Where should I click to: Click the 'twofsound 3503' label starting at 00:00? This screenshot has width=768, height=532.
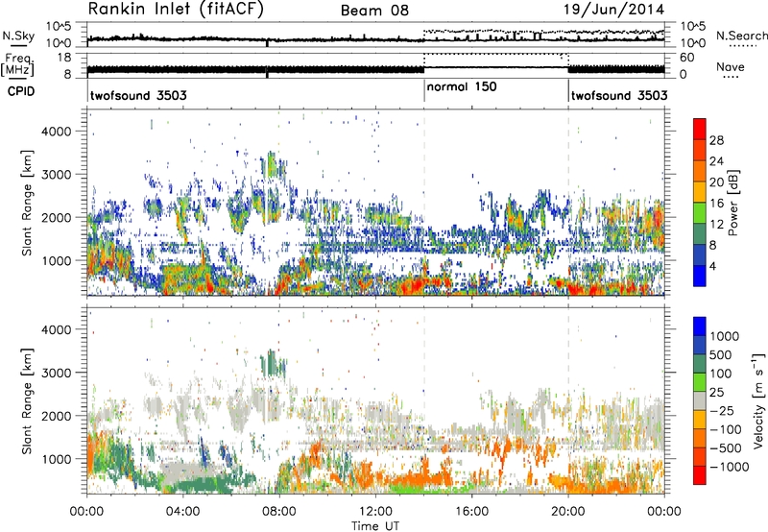[x=138, y=95]
